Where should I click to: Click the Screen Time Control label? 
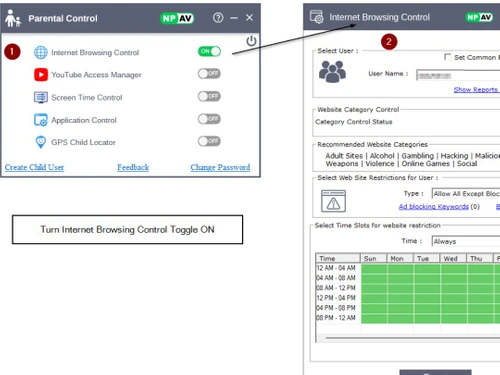(x=87, y=98)
